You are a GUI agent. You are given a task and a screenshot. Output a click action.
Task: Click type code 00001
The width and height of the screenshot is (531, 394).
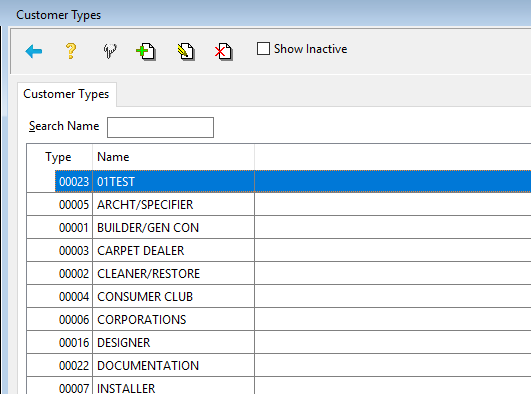click(x=74, y=228)
